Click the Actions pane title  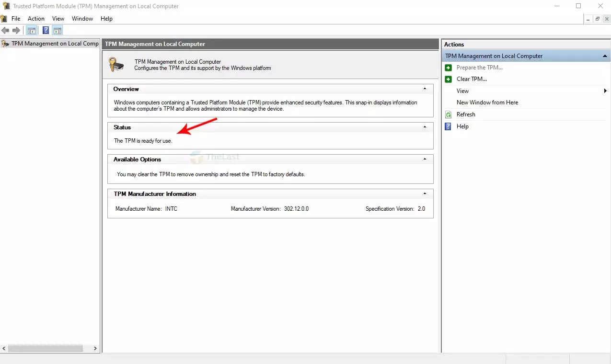pyautogui.click(x=454, y=45)
